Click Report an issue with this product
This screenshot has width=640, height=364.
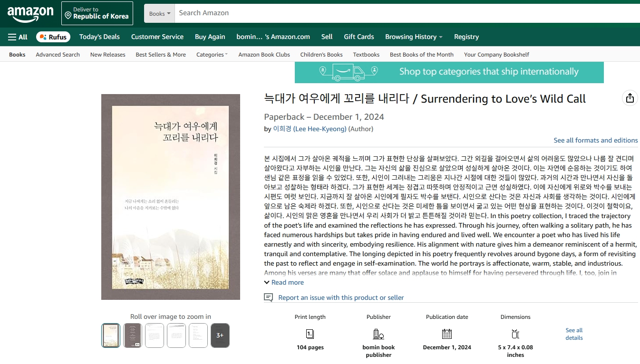(341, 297)
